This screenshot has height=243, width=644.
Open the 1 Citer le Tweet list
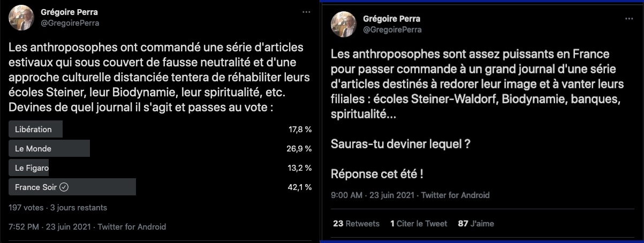(x=419, y=224)
